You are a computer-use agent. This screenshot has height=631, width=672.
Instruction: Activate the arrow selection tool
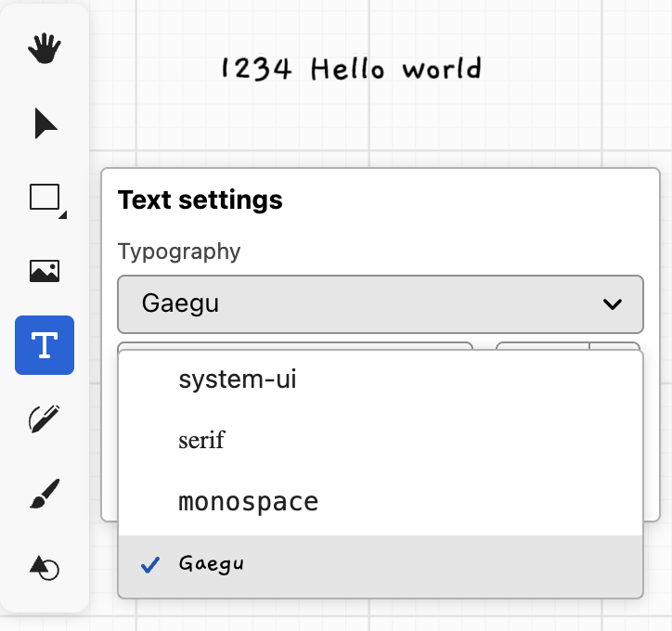point(45,122)
